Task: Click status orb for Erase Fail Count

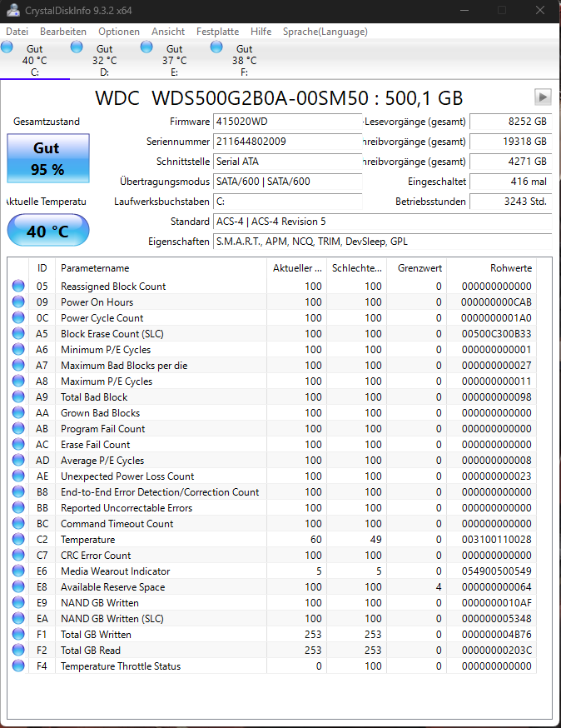Action: coord(18,444)
